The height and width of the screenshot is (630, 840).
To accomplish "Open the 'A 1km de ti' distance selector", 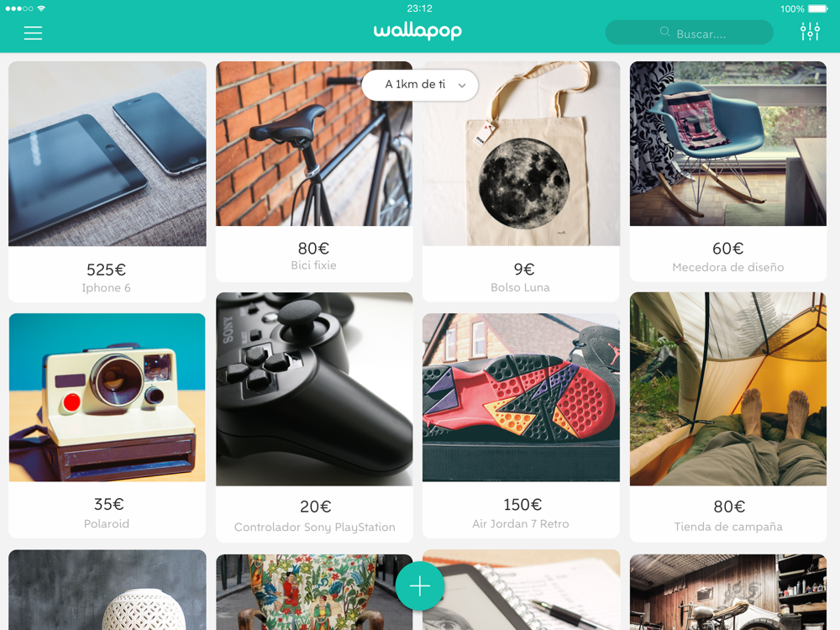I will pos(420,85).
